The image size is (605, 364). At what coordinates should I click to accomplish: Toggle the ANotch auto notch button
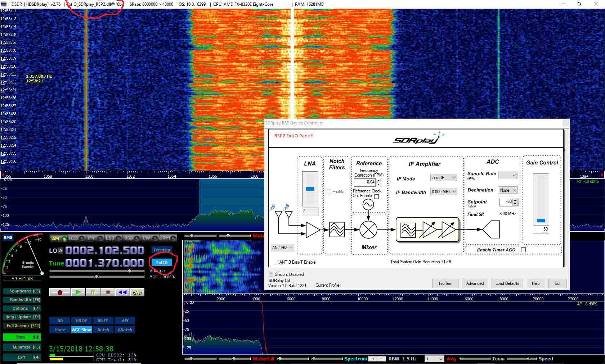point(125,330)
